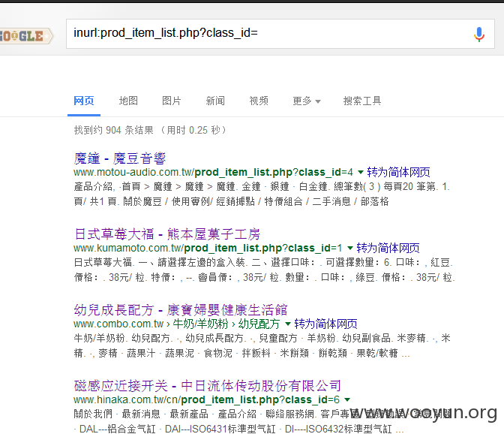Expand the arrow beside hinaka.com.tw URL
Screen dimensions: 504x434
pos(347,400)
